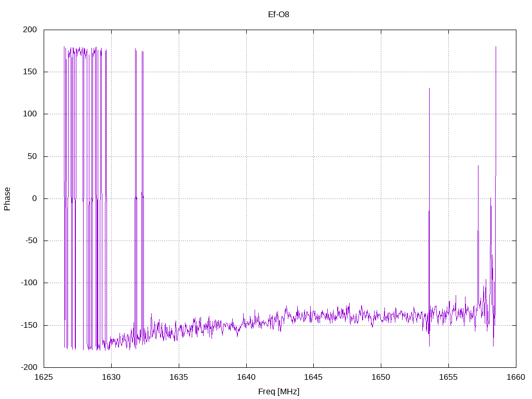Click the y-axis tick value -50
The height and width of the screenshot is (399, 532).
31,241
